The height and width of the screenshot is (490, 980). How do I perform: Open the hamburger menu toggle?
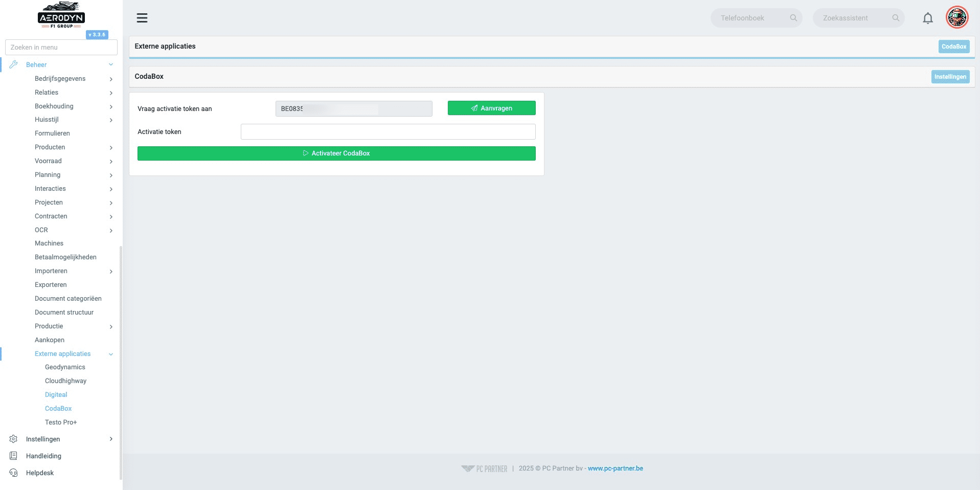[142, 18]
